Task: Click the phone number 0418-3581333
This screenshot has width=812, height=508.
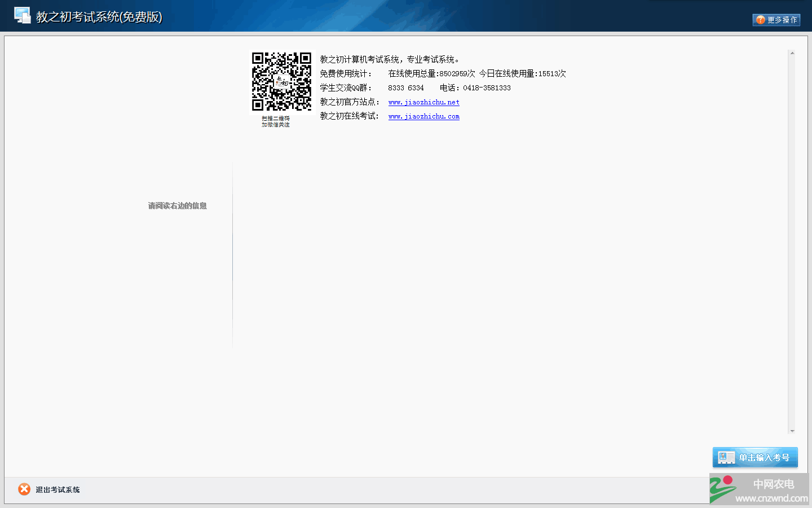Action: [487, 88]
